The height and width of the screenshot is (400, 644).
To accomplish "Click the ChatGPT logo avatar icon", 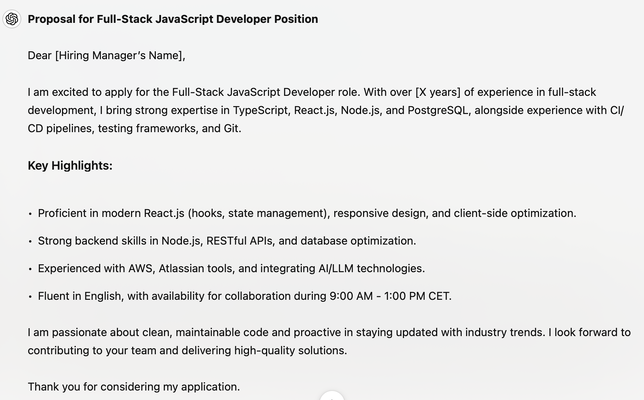I will 12,19.
